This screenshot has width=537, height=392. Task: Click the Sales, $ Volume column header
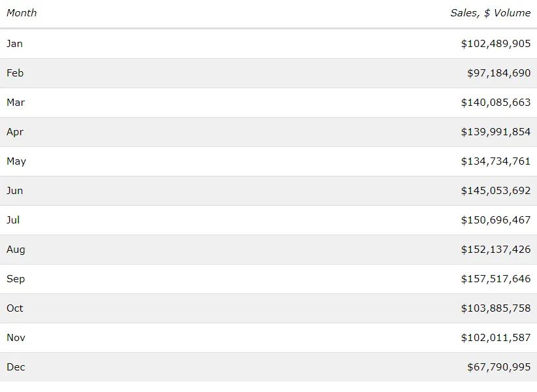point(490,13)
